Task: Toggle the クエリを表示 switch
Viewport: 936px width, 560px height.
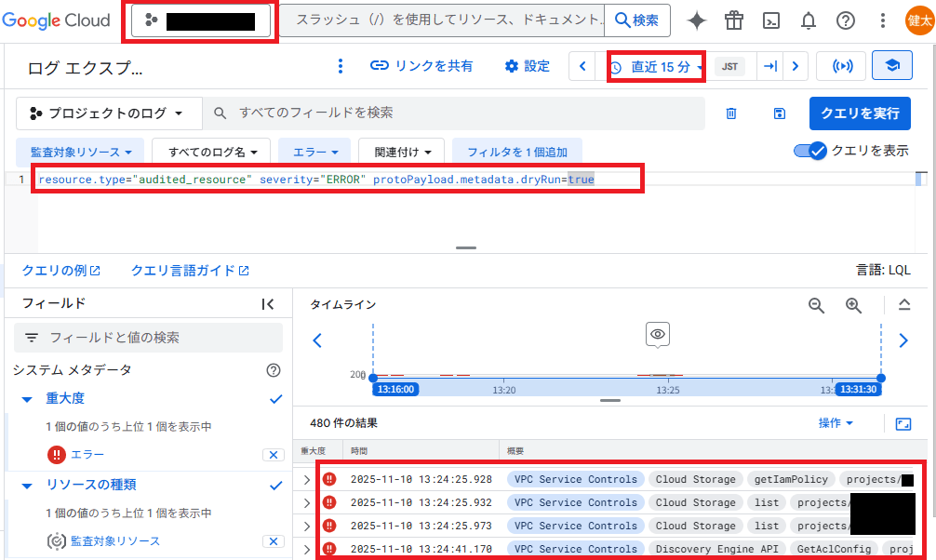Action: click(810, 151)
